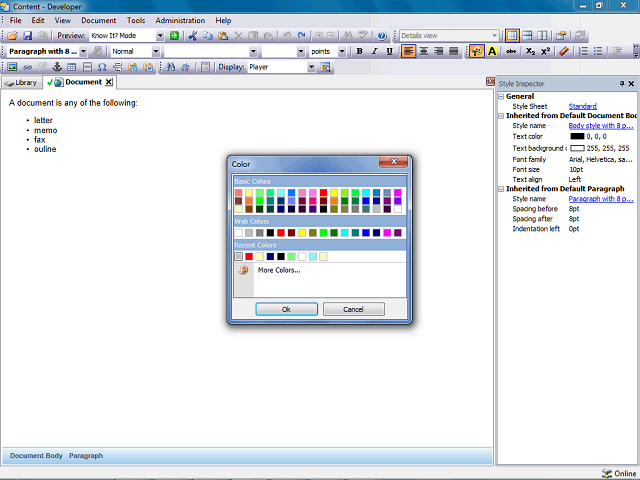Close the Document tab with its X

tap(109, 82)
